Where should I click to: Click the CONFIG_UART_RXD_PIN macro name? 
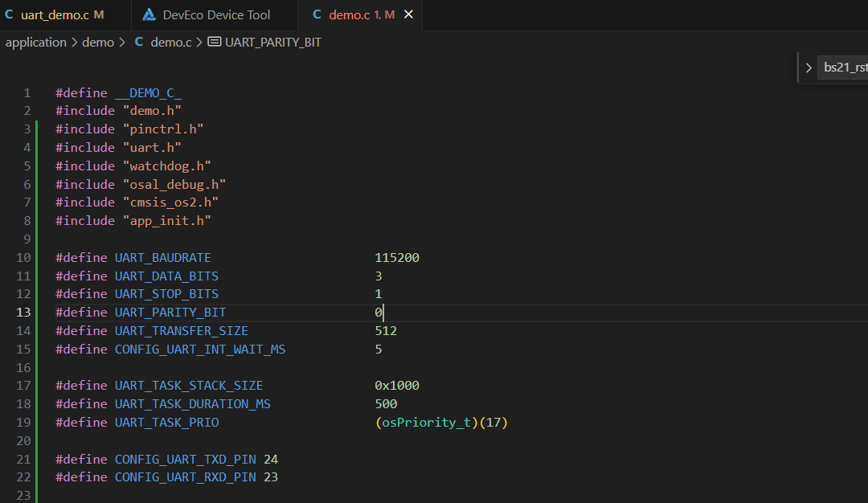(185, 477)
